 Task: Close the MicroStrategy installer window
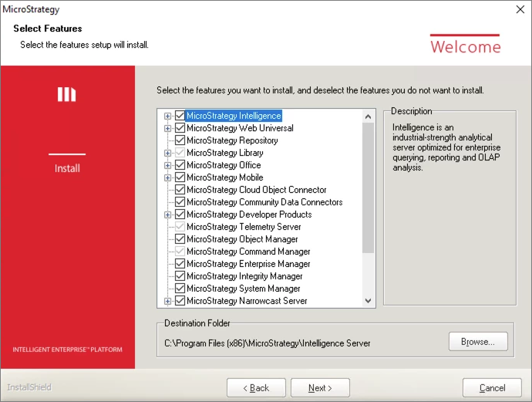tap(520, 9)
